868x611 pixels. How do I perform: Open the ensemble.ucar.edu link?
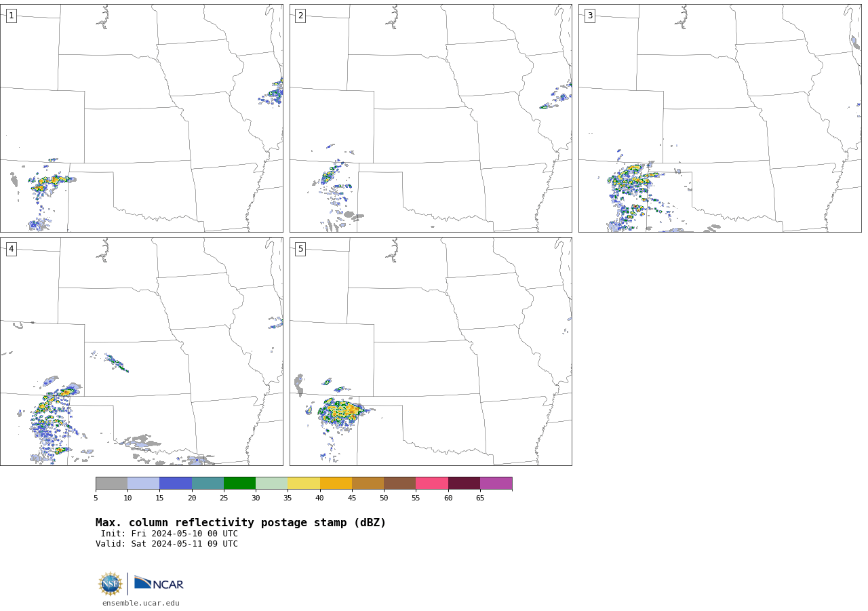pyautogui.click(x=141, y=603)
